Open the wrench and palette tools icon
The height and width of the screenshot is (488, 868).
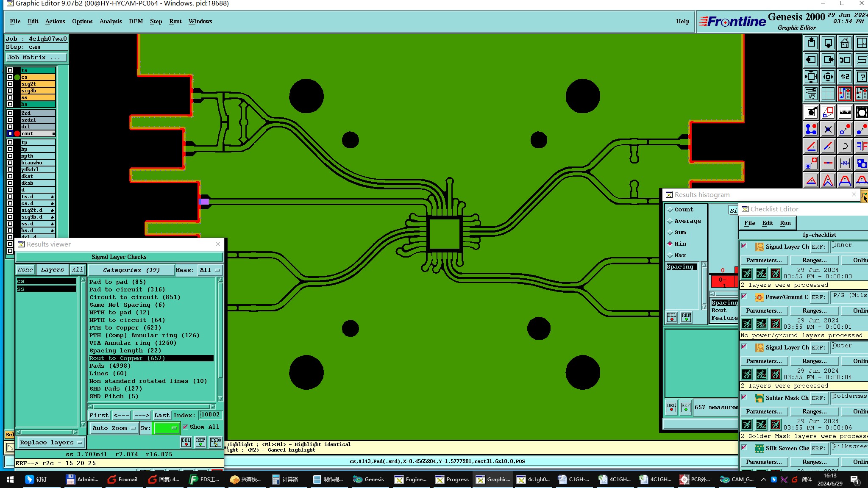pos(811,94)
